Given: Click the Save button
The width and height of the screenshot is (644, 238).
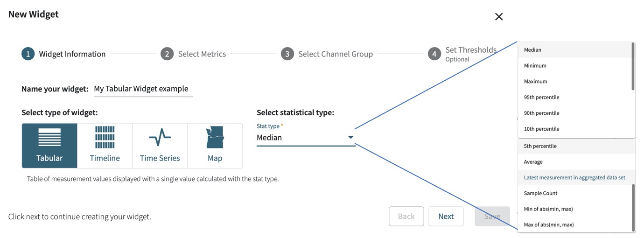Looking at the screenshot, I should coord(492,217).
